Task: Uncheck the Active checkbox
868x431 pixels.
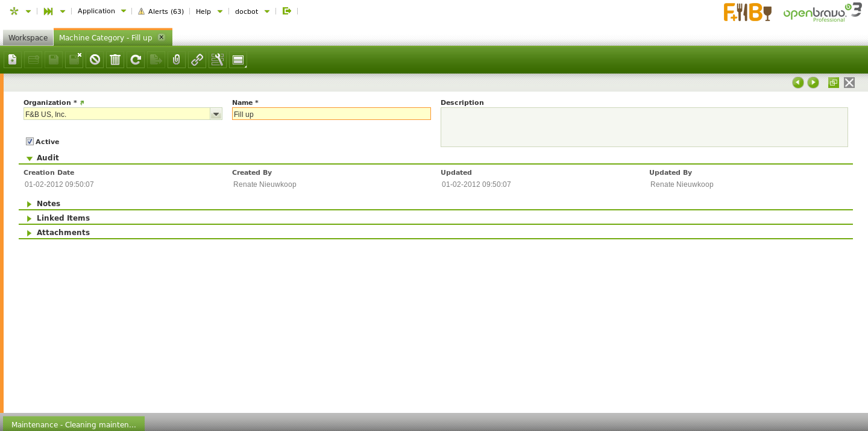Action: click(30, 142)
